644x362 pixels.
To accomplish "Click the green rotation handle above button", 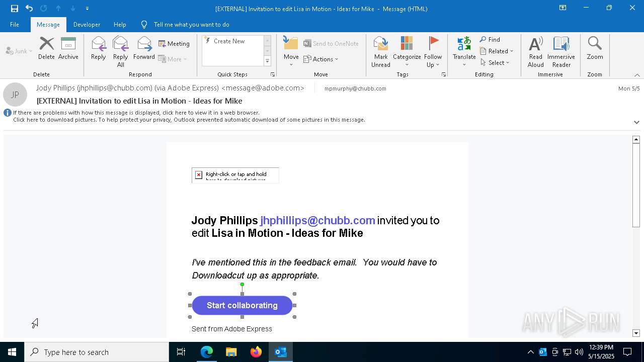I will coord(242,285).
